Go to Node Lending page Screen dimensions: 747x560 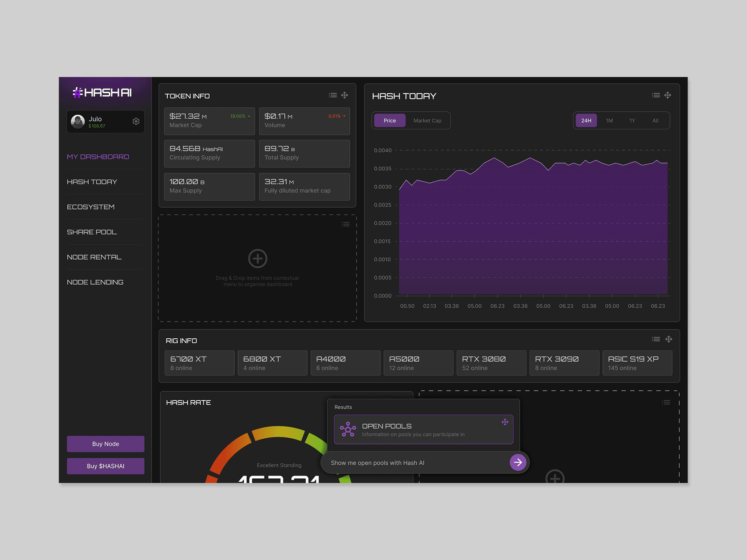coord(95,282)
